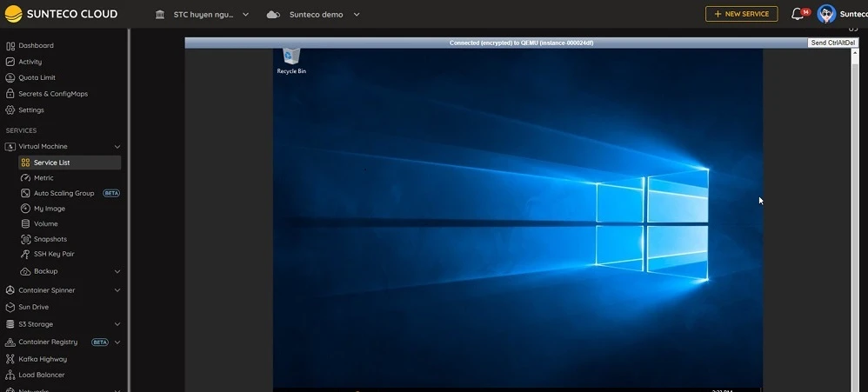Open the Load Balancer entry
Screen dimensions: 868x392
tap(42, 375)
